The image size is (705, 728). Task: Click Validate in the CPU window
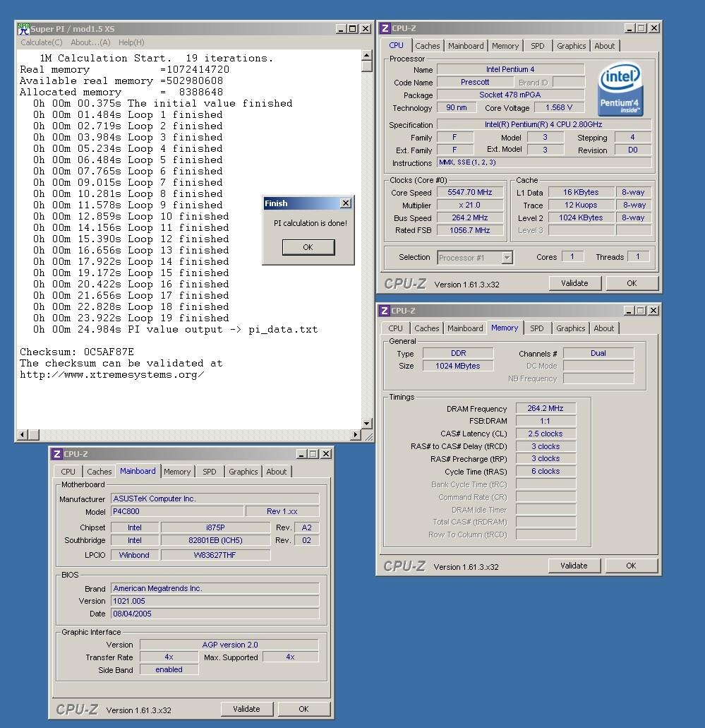[574, 283]
